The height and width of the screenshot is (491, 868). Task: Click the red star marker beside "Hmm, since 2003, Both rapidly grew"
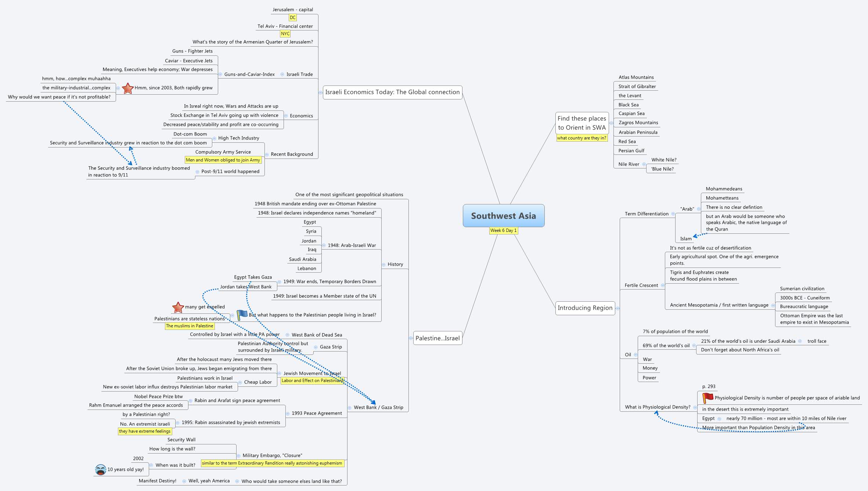[127, 88]
